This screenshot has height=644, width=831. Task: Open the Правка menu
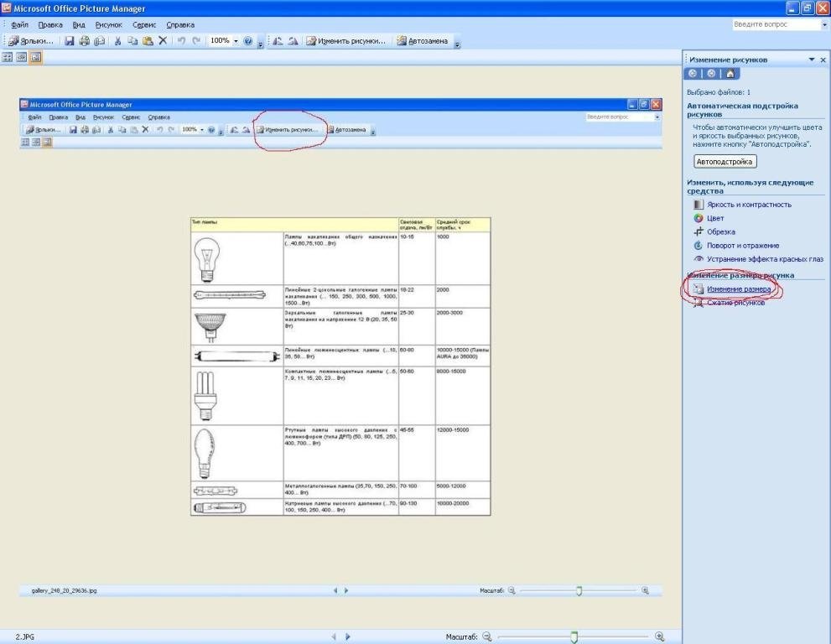pyautogui.click(x=50, y=25)
